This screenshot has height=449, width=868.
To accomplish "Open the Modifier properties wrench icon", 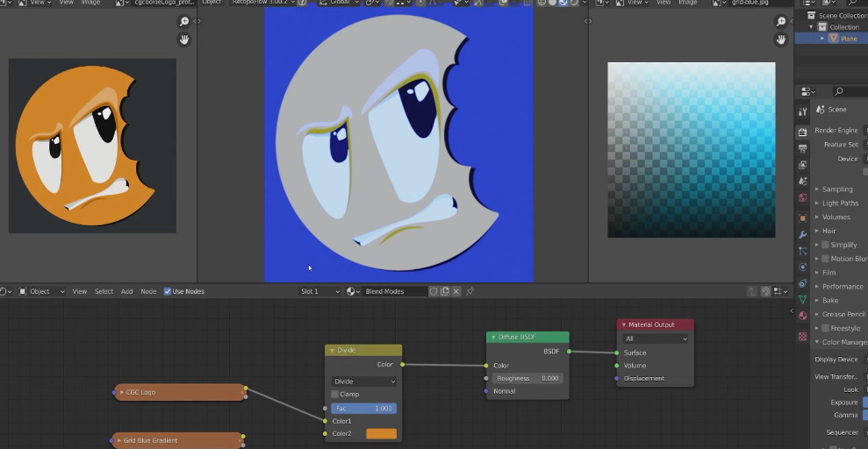I will [802, 234].
